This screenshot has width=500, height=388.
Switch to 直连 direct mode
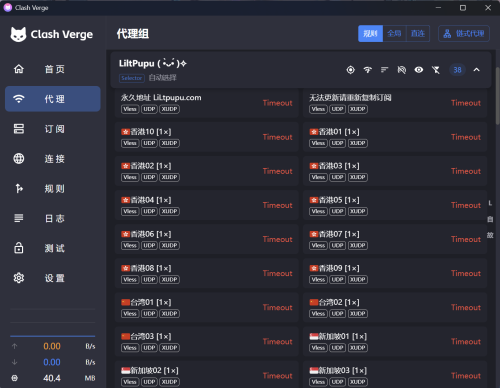(x=418, y=33)
